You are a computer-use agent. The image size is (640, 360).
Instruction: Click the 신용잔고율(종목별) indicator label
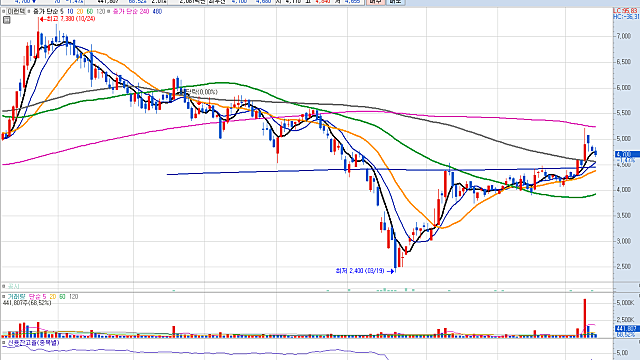pos(33,343)
